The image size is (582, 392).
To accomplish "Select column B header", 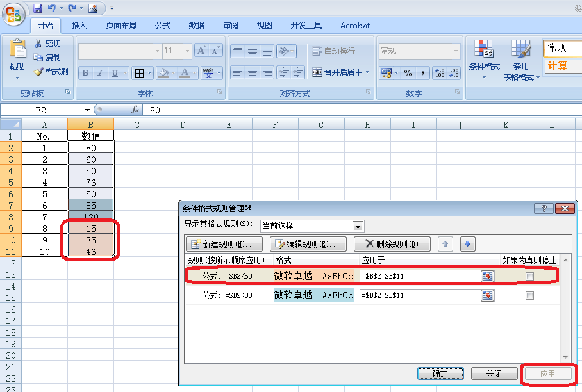I will [90, 125].
